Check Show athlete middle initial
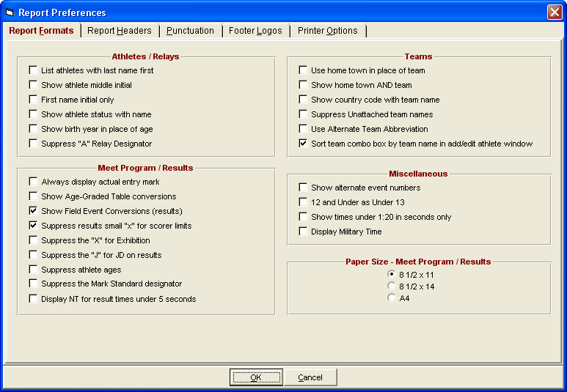 (33, 85)
